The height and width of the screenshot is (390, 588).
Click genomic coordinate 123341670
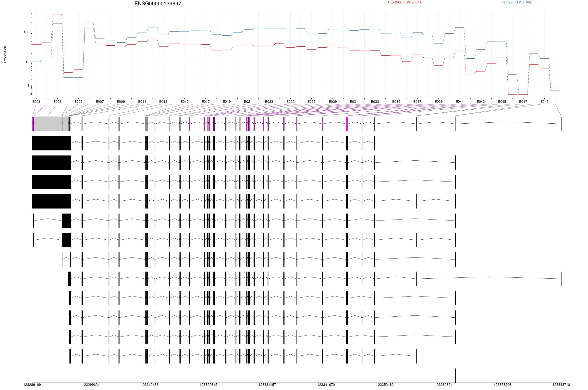(326, 385)
